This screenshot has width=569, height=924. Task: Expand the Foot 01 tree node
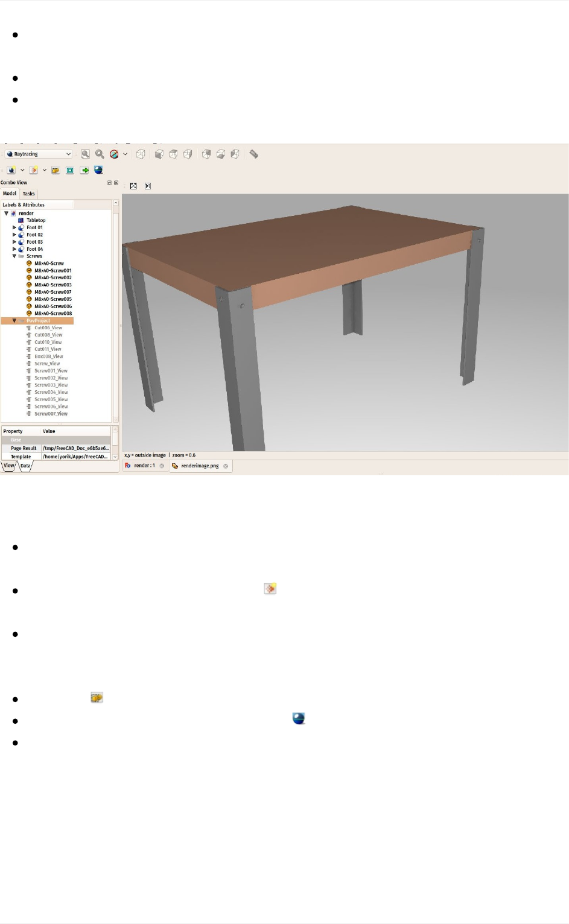14,227
